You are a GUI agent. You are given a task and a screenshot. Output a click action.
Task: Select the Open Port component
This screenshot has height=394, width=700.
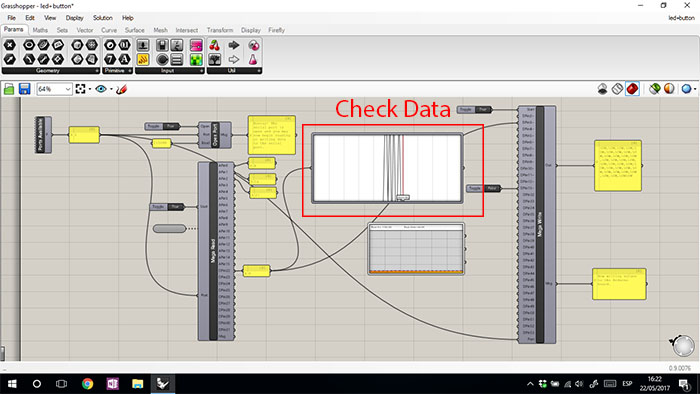pyautogui.click(x=215, y=135)
